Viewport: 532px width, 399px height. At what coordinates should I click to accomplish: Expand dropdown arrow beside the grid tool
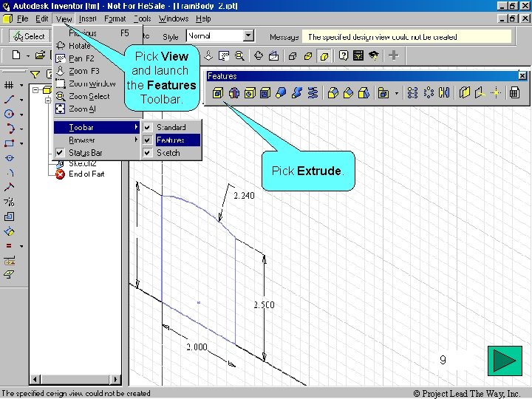(x=21, y=85)
